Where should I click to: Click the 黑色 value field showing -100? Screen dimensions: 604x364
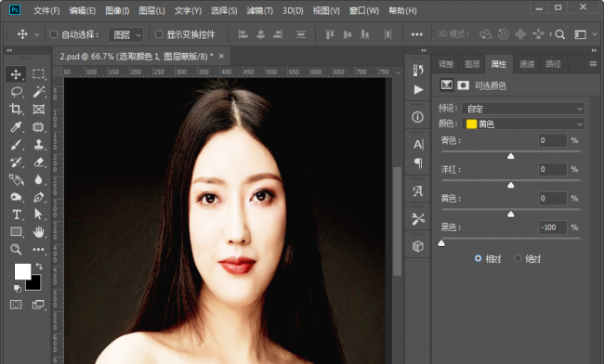pos(553,227)
